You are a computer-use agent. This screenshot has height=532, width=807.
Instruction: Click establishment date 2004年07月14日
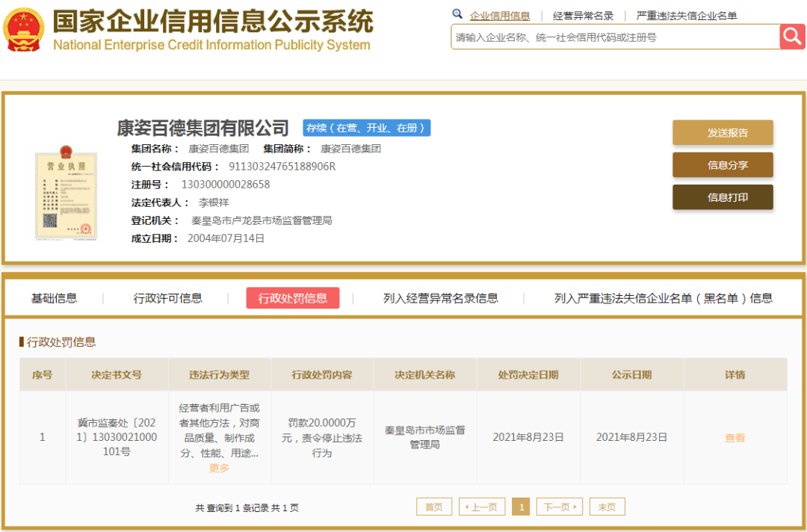pyautogui.click(x=226, y=238)
